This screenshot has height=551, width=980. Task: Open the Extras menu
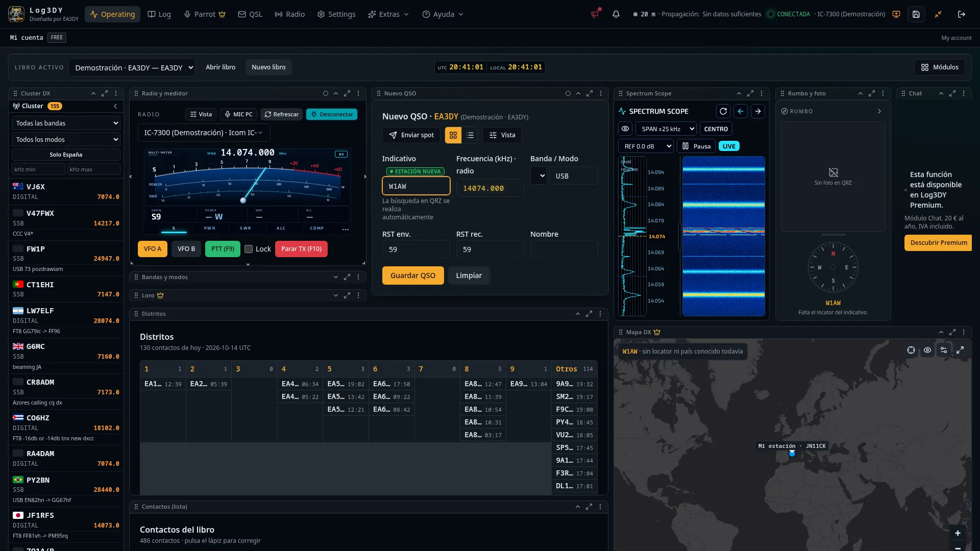[388, 14]
